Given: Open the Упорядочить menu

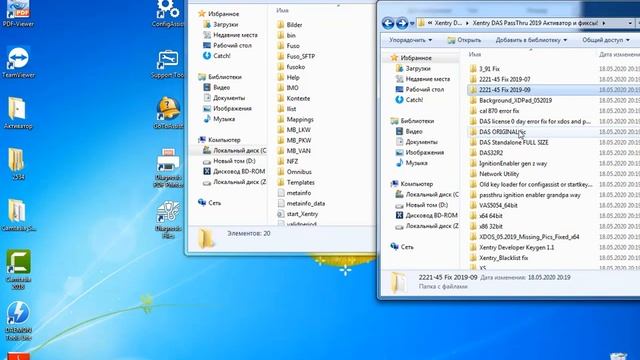Looking at the screenshot, I should pyautogui.click(x=410, y=40).
